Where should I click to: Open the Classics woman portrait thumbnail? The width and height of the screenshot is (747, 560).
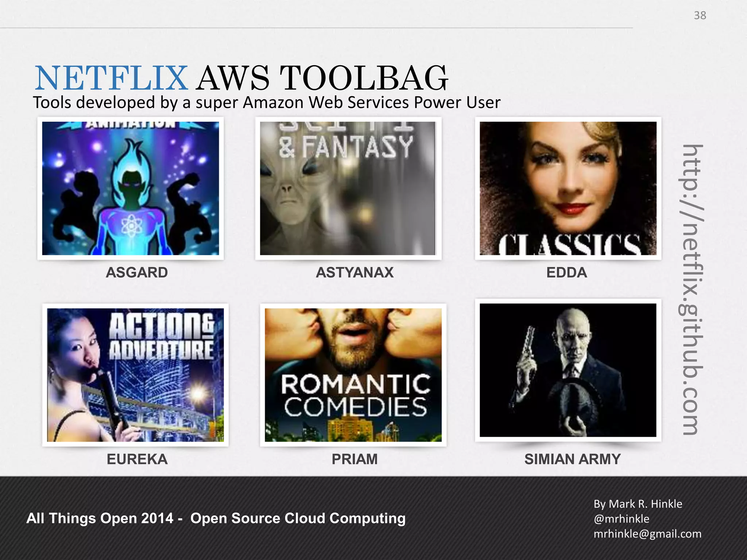[x=568, y=188]
